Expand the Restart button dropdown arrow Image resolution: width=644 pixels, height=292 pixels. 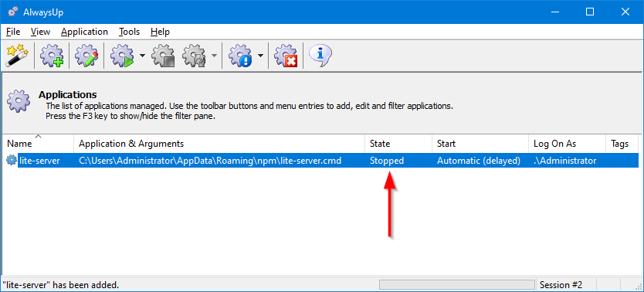(214, 56)
